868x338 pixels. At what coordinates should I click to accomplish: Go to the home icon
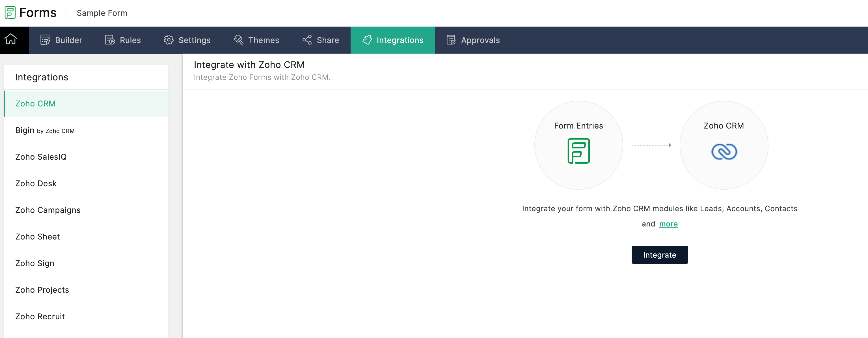tap(11, 39)
